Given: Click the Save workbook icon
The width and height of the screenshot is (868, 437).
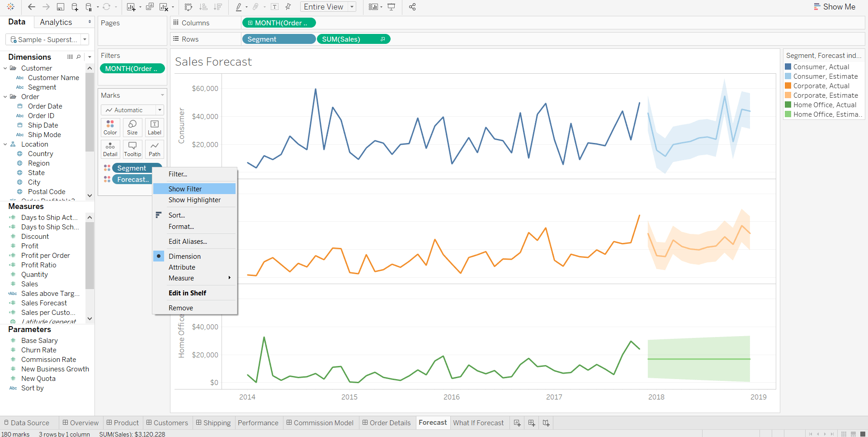Looking at the screenshot, I should [x=60, y=7].
